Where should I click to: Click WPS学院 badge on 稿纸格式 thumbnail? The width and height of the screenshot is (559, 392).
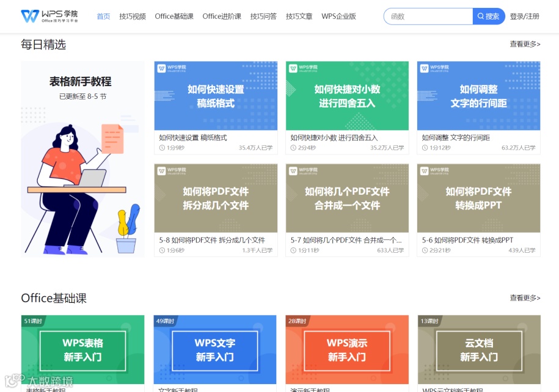click(x=172, y=68)
